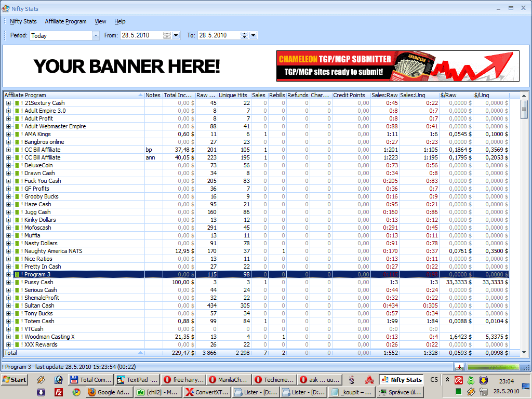Click the green status icon of Totem Cash
Image resolution: width=532 pixels, height=399 pixels.
[17, 321]
